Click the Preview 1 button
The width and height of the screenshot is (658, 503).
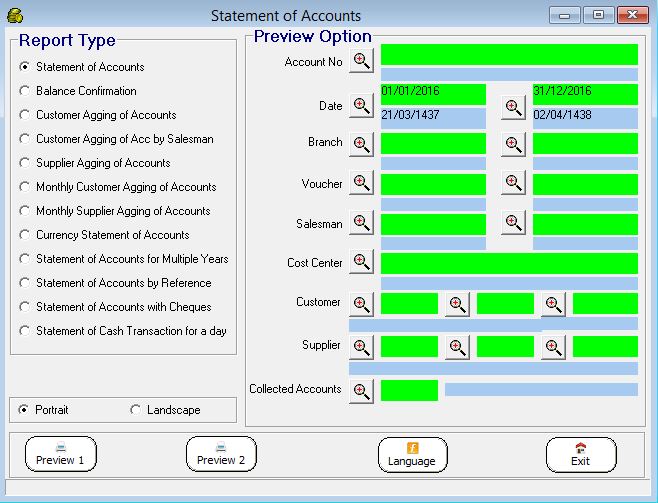click(60, 454)
